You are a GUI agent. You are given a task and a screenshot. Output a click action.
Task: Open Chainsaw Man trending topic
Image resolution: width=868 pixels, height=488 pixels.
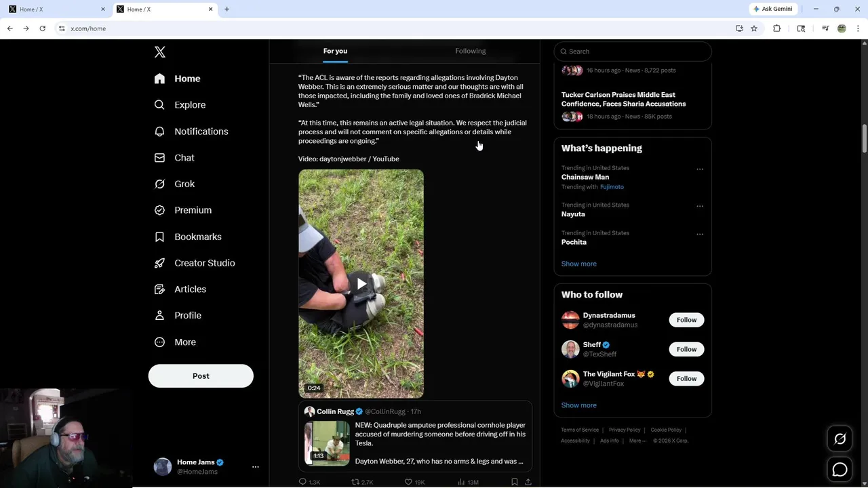(585, 177)
